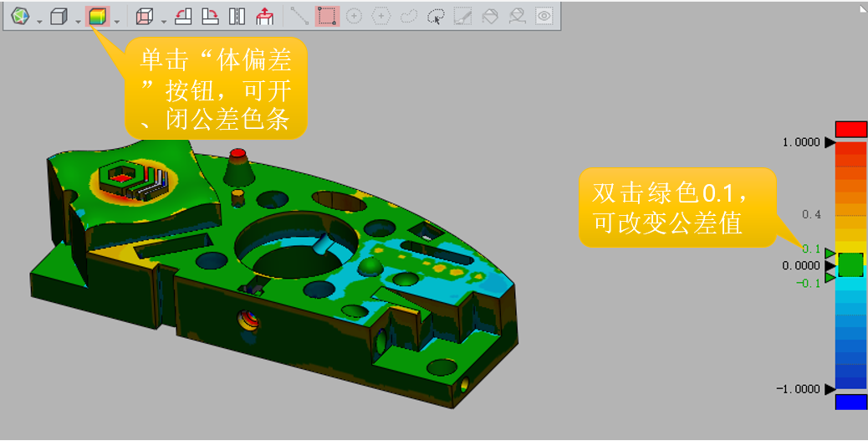Select the line selection tool
Image resolution: width=868 pixels, height=441 pixels.
(299, 16)
